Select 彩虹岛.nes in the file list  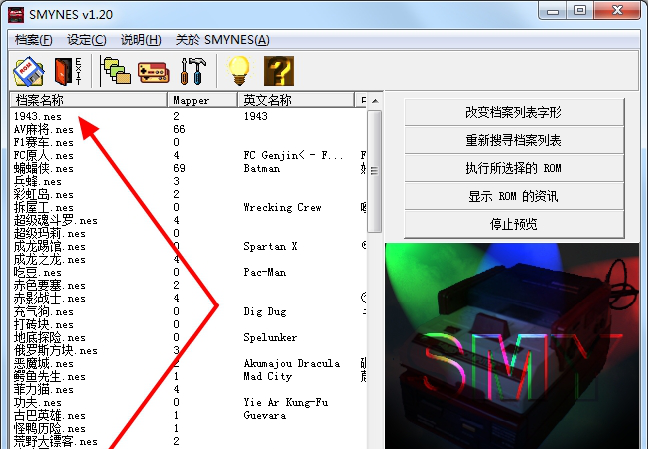pos(43,195)
